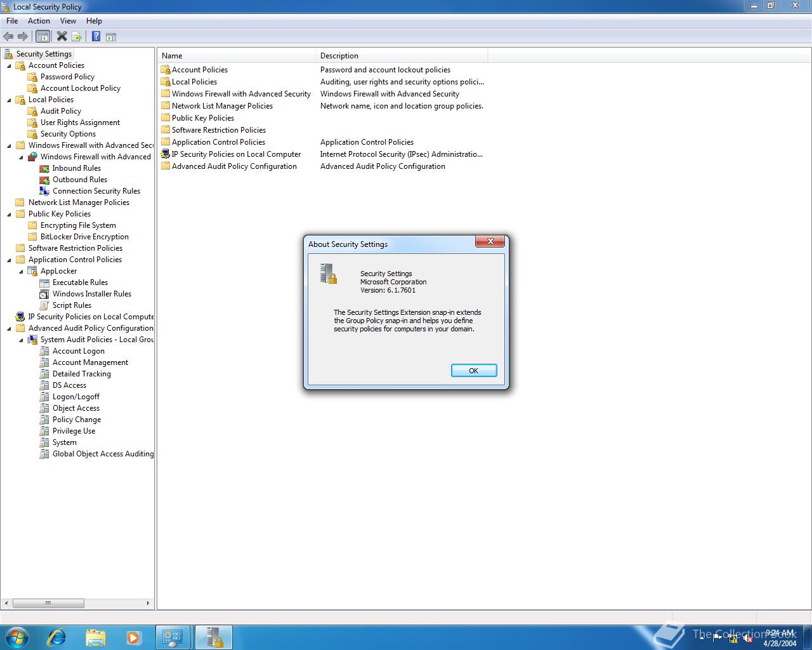This screenshot has width=812, height=650.
Task: Open Windows Explorer from the taskbar
Action: click(x=95, y=637)
